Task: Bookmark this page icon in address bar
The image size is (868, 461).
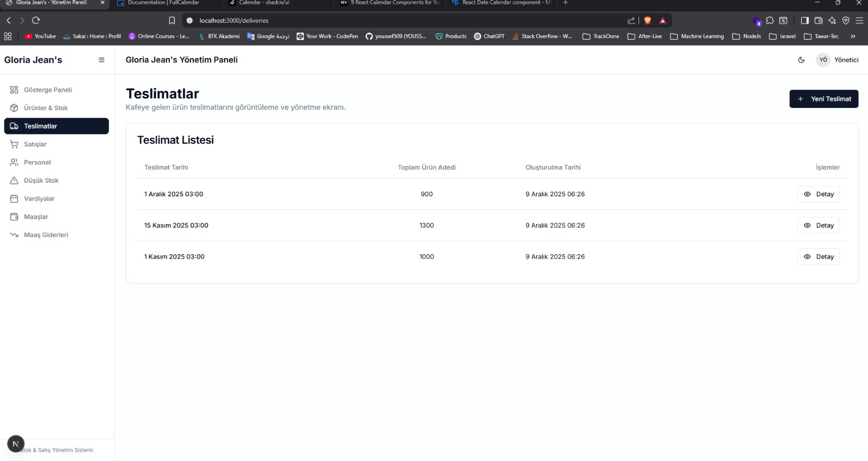Action: [172, 21]
